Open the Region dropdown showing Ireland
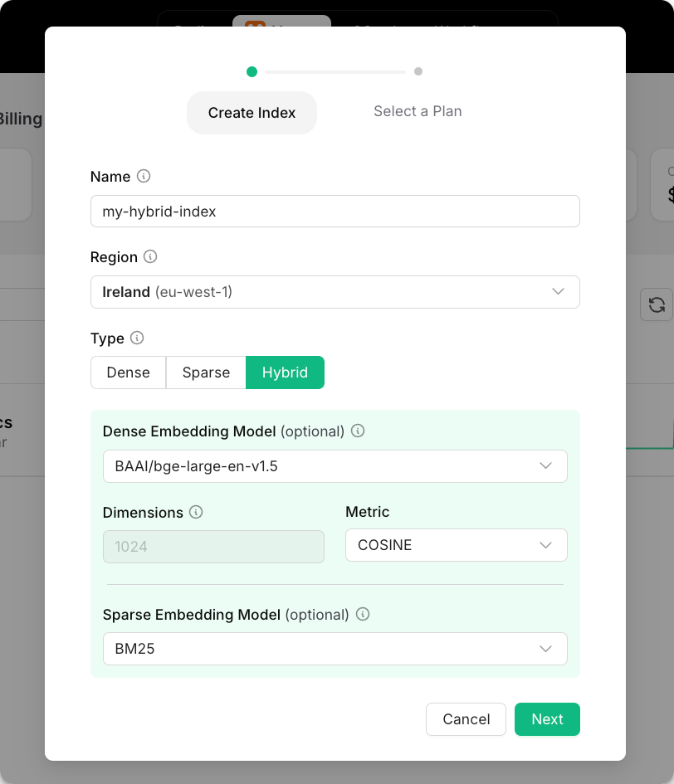Image resolution: width=674 pixels, height=784 pixels. (335, 292)
